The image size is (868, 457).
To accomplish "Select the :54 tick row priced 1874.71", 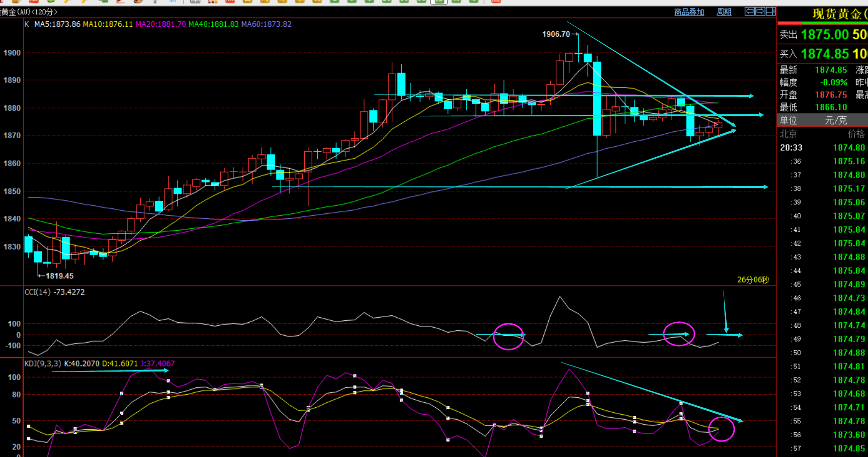I will tap(822, 408).
